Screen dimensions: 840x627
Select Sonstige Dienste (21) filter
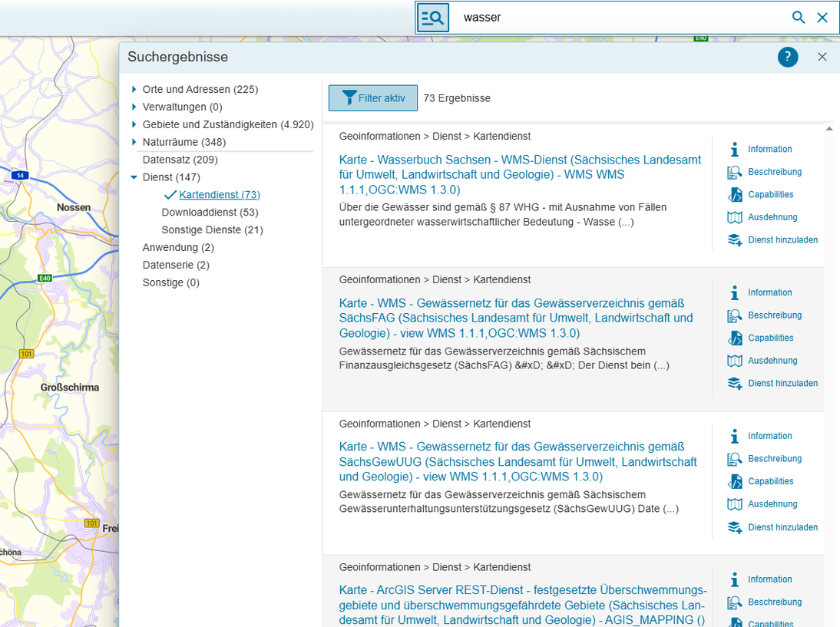pos(212,229)
